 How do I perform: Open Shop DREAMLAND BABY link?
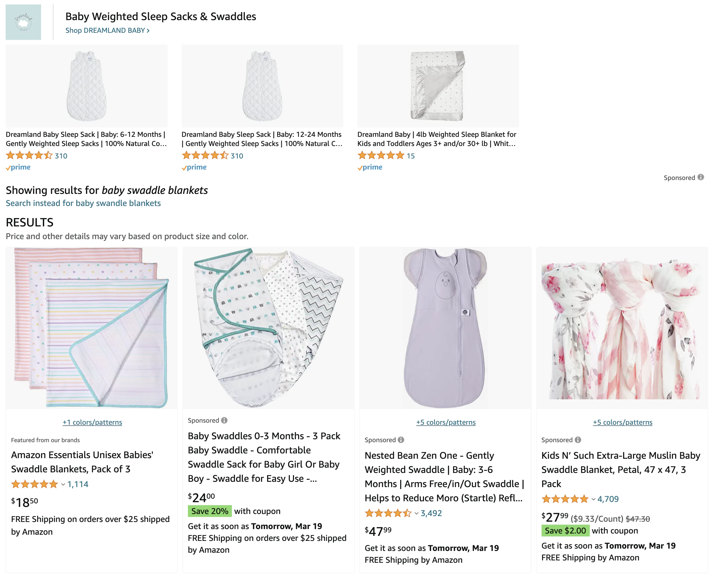(x=108, y=30)
